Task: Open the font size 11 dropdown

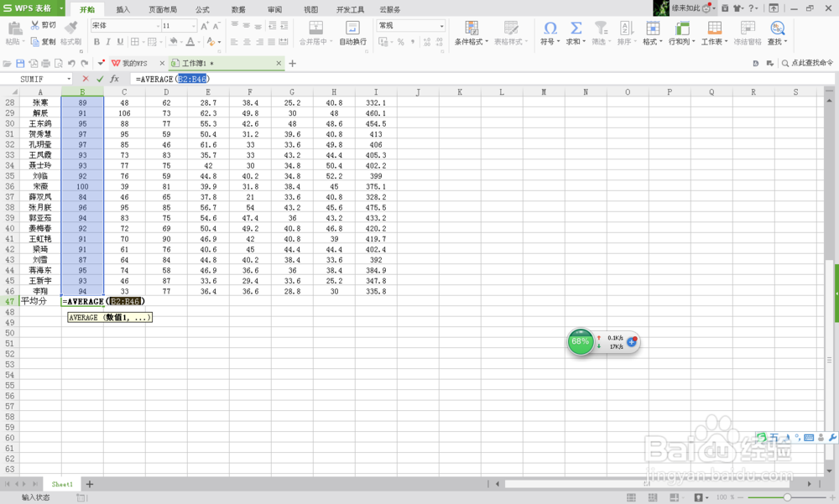Action: 193,26
